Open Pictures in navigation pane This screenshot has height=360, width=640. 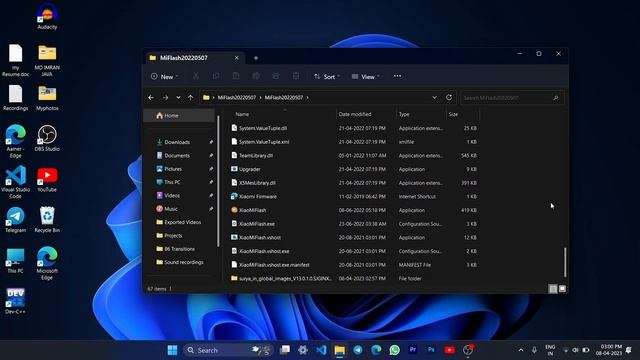coord(173,169)
